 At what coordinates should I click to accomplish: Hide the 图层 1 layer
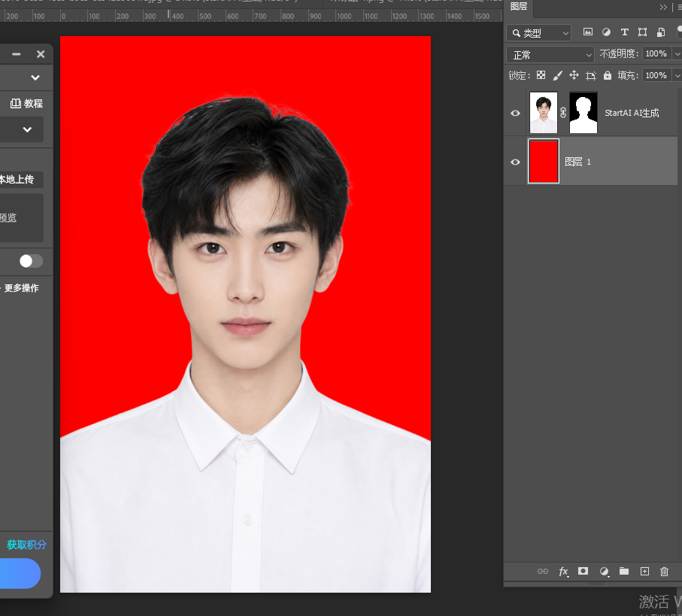(x=515, y=162)
